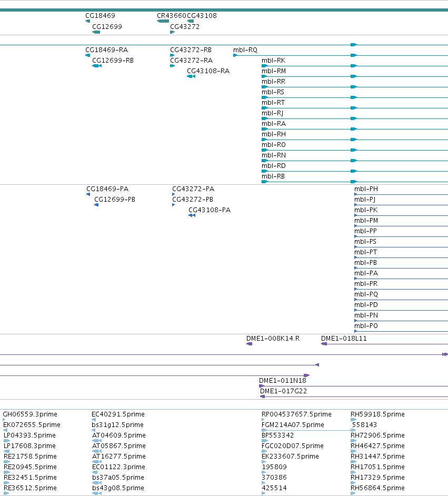Click the mbl-PT protein label
This screenshot has width=448, height=496.
(x=365, y=252)
